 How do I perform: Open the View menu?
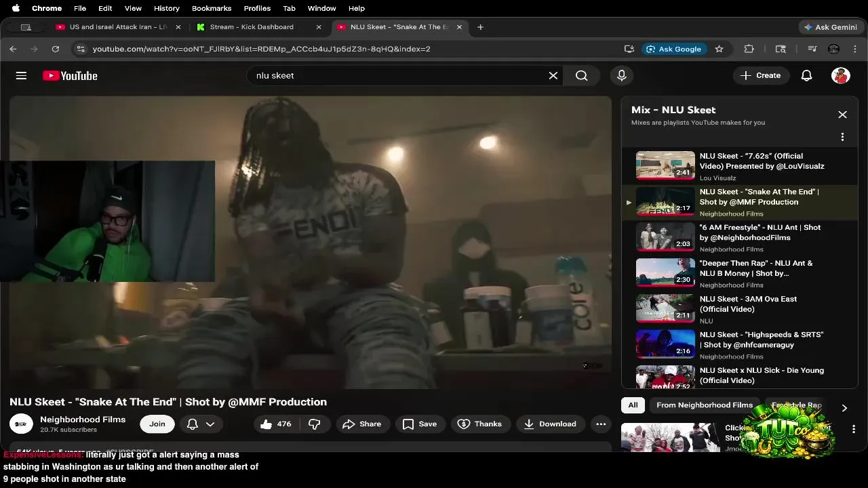(133, 8)
